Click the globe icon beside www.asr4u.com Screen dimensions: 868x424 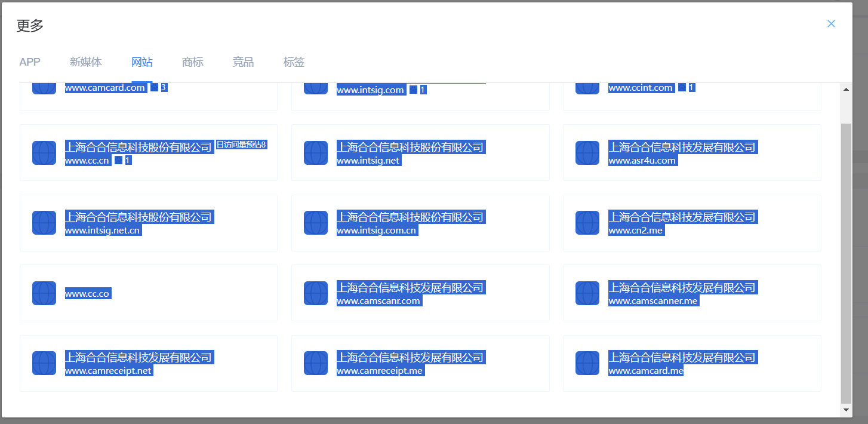coord(587,153)
